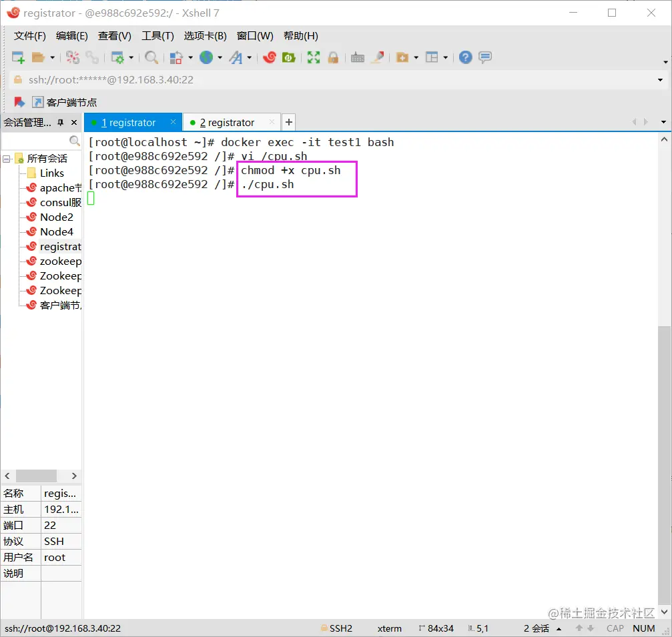Expand the Encoding globe dropdown arrow
The width and height of the screenshot is (672, 637).
(220, 57)
